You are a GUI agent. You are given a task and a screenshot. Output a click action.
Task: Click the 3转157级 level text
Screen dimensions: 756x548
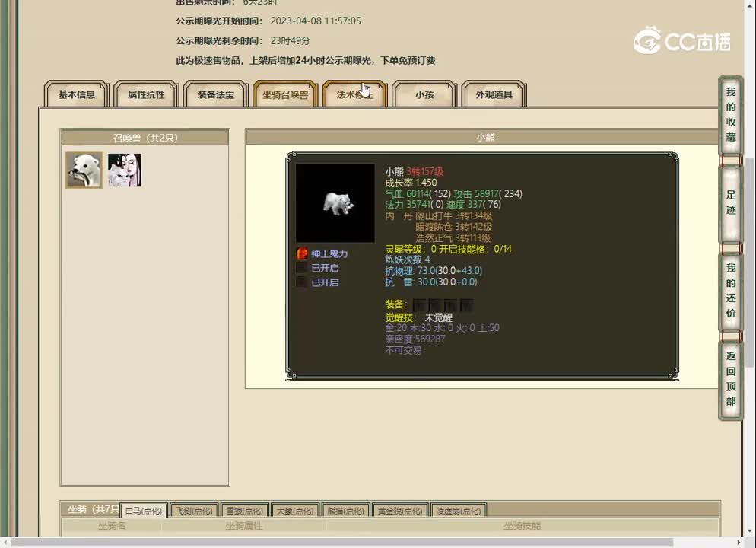(x=424, y=172)
